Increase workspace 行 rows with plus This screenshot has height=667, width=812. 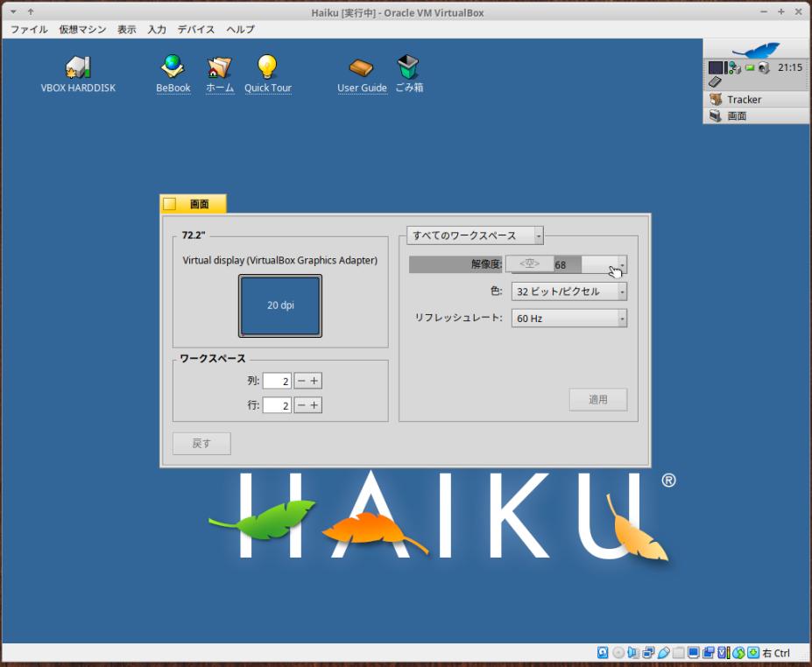[314, 405]
